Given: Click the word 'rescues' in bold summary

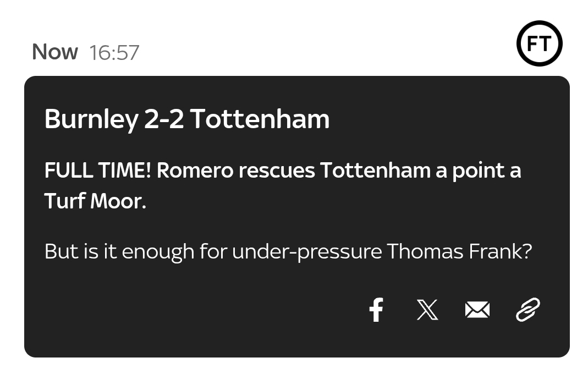Looking at the screenshot, I should (x=277, y=171).
